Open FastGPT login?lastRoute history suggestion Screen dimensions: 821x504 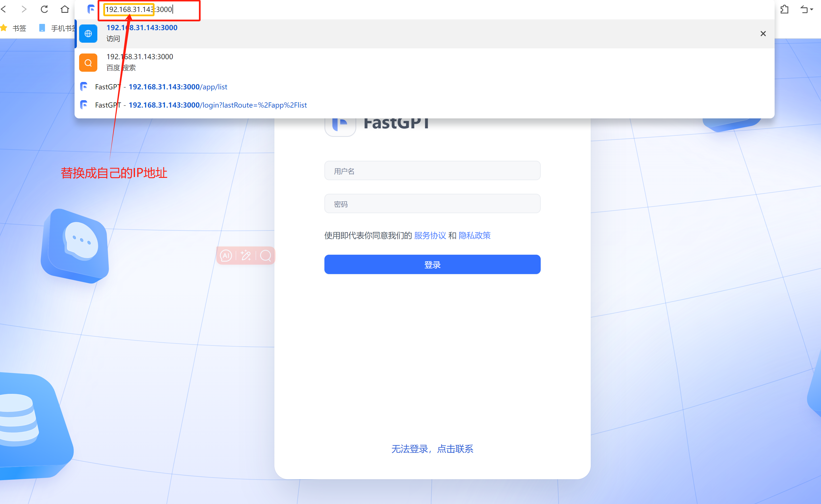(424, 105)
